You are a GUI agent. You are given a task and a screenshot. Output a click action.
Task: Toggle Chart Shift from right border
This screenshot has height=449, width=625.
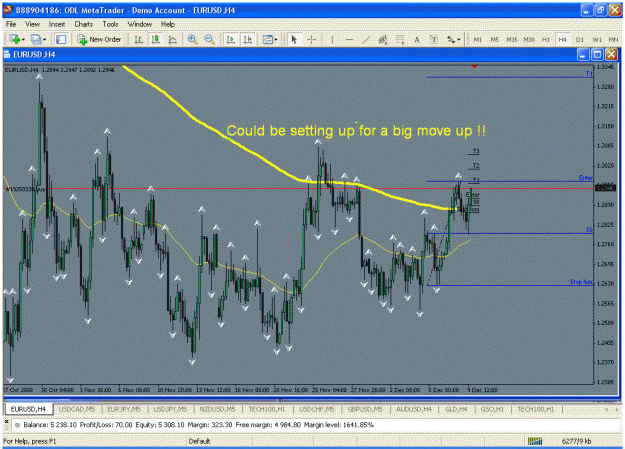click(x=248, y=39)
